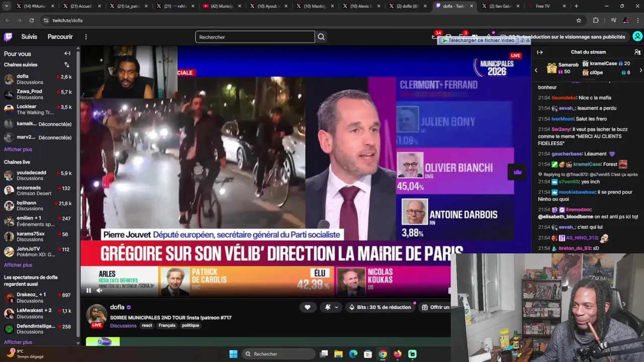Viewport: 644px width, 362px height.
Task: Open Firefox from the taskbar
Action: (397, 354)
